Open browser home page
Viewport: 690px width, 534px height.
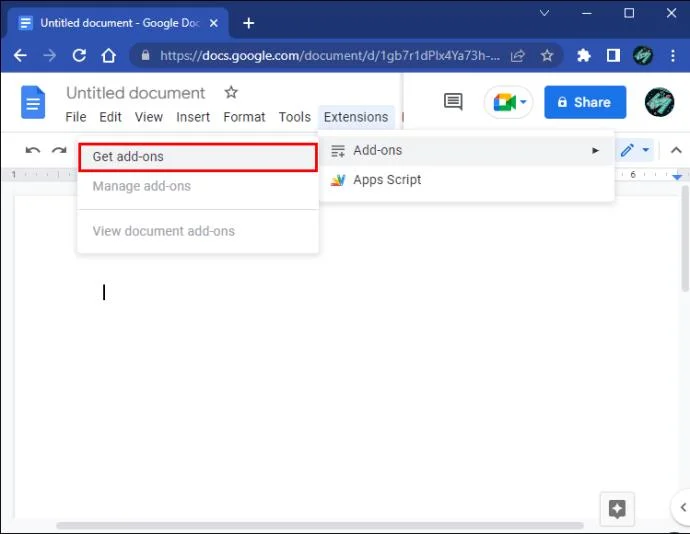tap(109, 55)
